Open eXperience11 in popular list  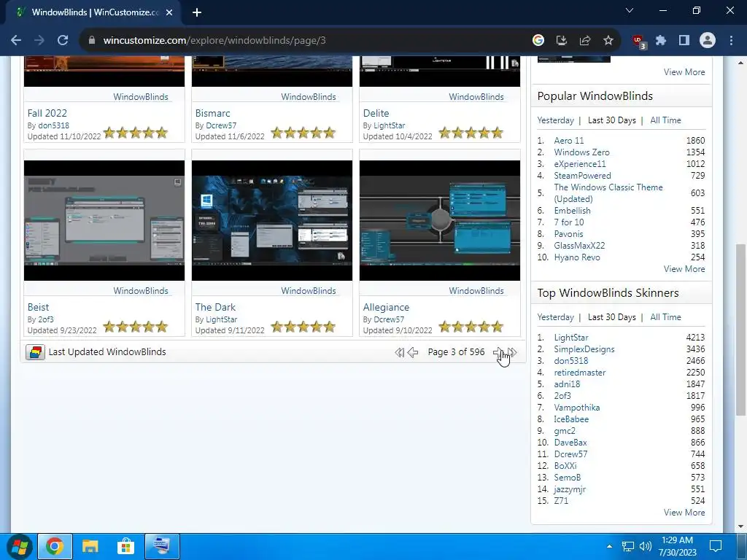[580, 164]
